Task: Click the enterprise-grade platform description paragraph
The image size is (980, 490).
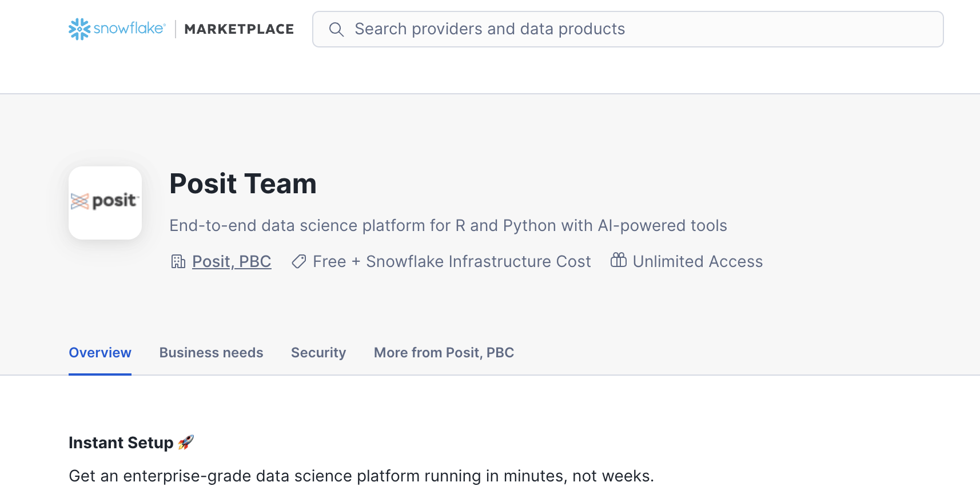Action: [361, 476]
